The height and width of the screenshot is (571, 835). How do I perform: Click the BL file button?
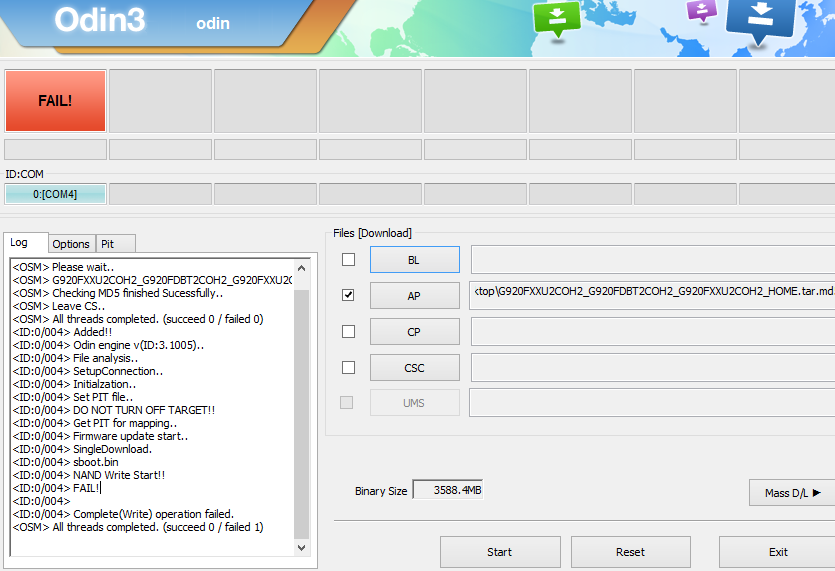tap(414, 259)
